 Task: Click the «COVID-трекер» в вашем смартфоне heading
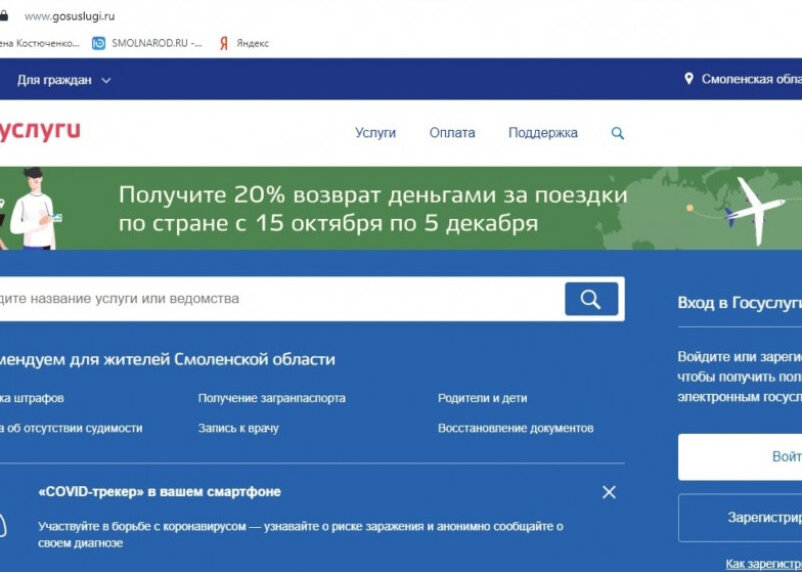point(160,492)
